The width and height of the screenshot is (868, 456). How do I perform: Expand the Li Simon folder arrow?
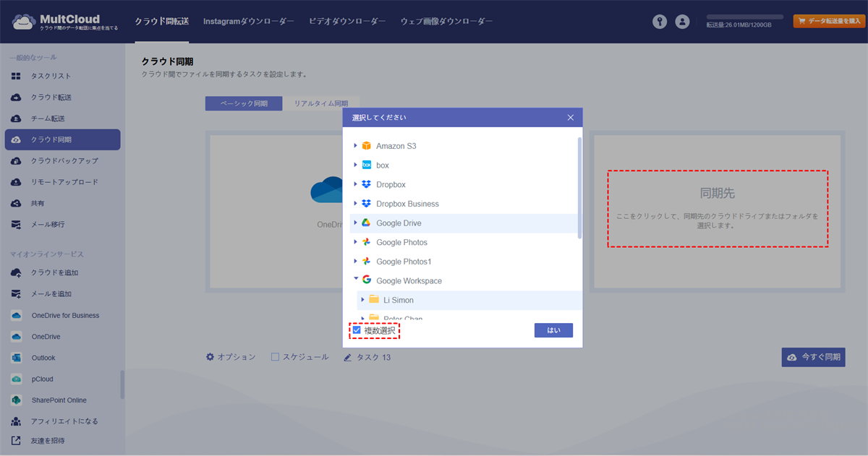pos(362,299)
